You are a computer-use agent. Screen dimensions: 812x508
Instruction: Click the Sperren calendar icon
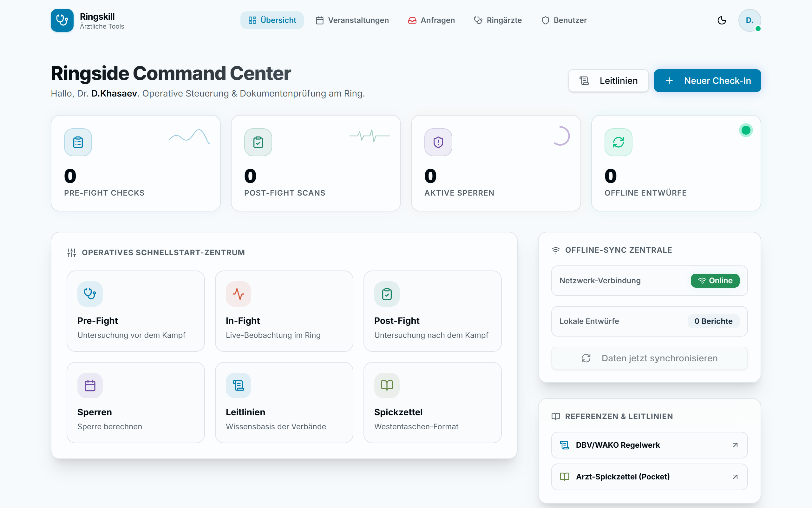pyautogui.click(x=90, y=385)
